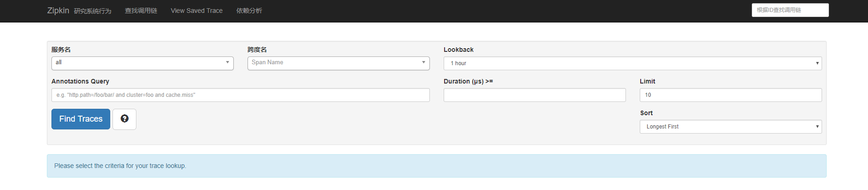Expand the Lookback 1 hour dropdown
Screen dimensions: 868x190
pos(632,63)
